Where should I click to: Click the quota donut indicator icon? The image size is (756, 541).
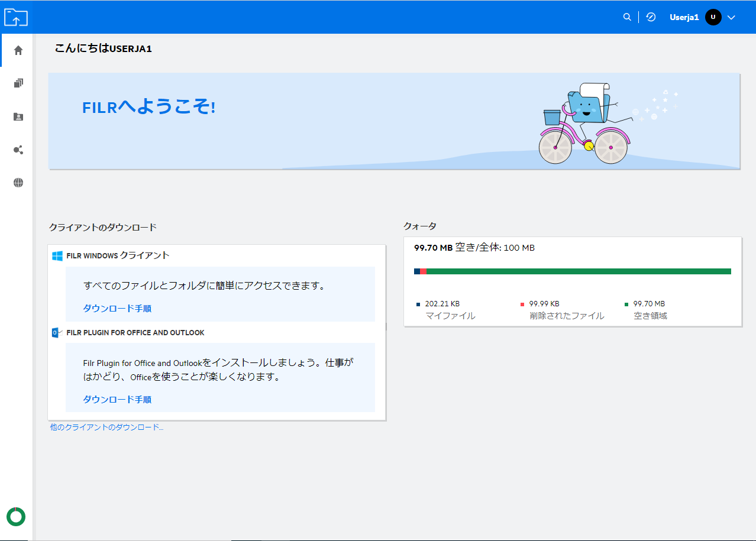(x=16, y=516)
